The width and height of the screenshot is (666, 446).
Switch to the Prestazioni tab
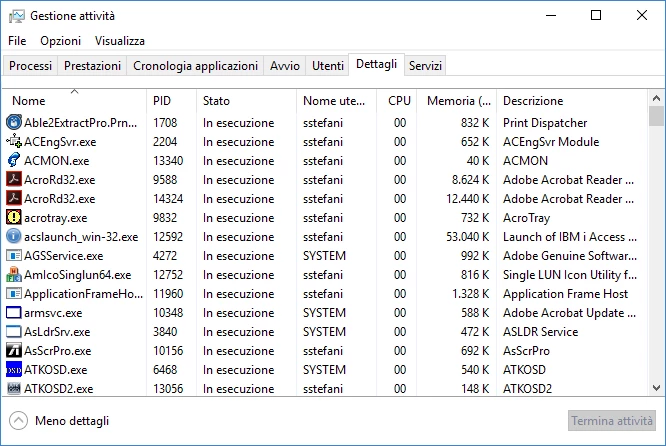pyautogui.click(x=92, y=66)
